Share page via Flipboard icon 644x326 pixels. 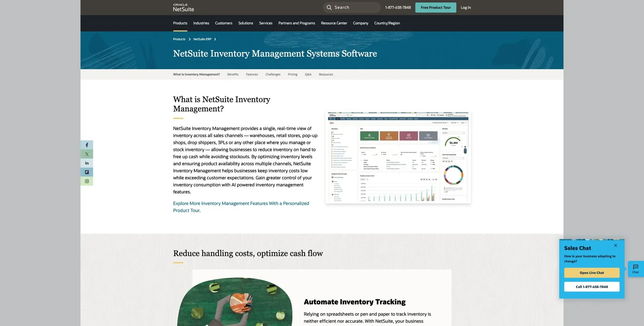coord(87,172)
